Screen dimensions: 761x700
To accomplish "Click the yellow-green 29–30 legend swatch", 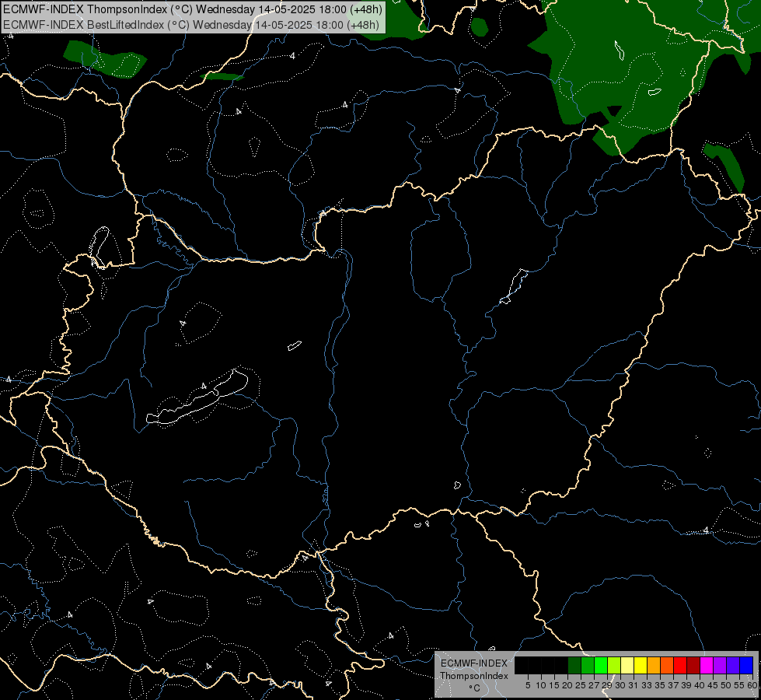I will pos(614,665).
